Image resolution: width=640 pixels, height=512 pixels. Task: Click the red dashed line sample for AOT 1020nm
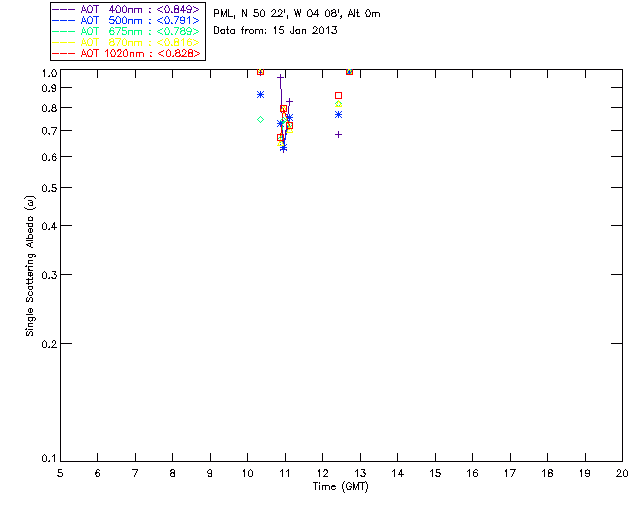(64, 53)
